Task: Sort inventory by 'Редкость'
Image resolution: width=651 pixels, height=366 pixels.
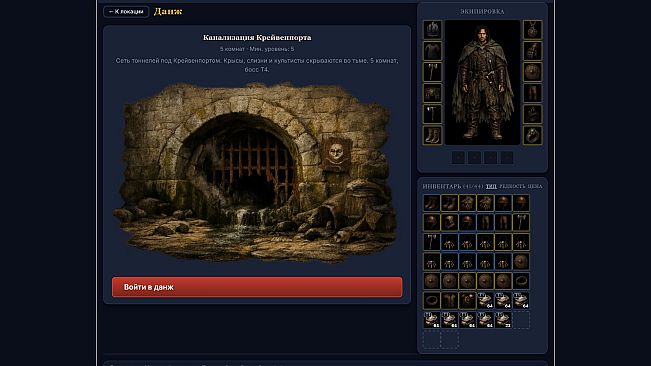Action: (x=512, y=186)
